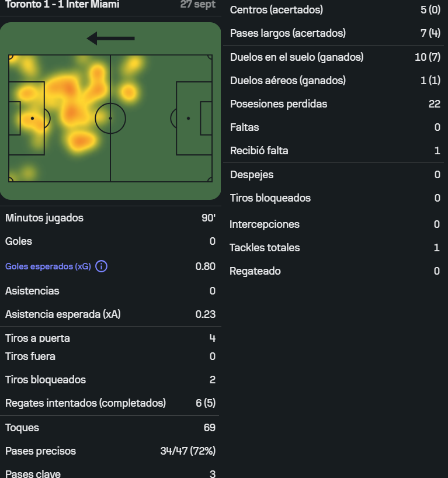Click the heatmap pitch image
The image size is (448, 478).
tap(110, 111)
